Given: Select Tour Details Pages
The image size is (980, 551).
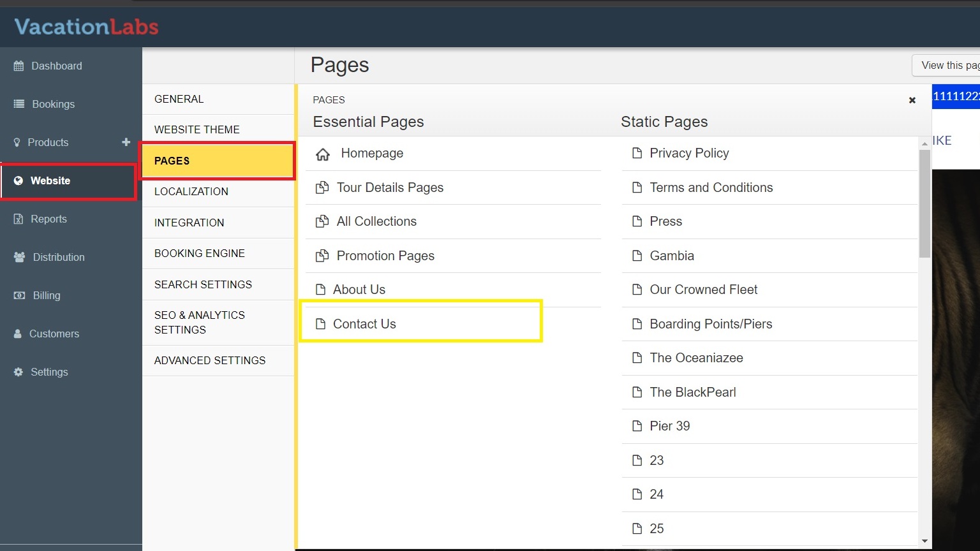Looking at the screenshot, I should pos(390,187).
